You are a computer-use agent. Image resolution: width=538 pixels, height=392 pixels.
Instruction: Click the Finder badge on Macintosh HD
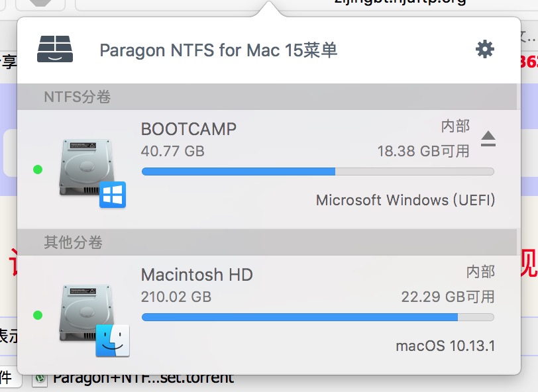click(113, 340)
